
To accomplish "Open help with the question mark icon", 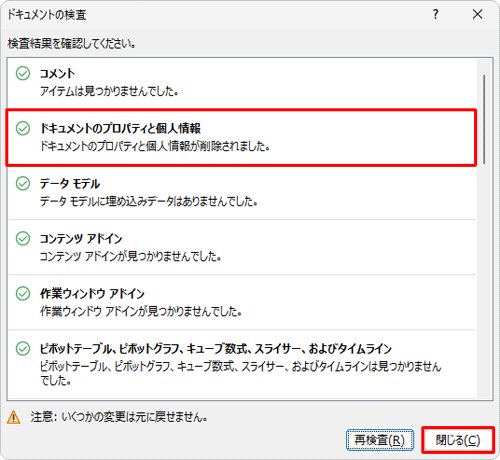I will (x=435, y=14).
